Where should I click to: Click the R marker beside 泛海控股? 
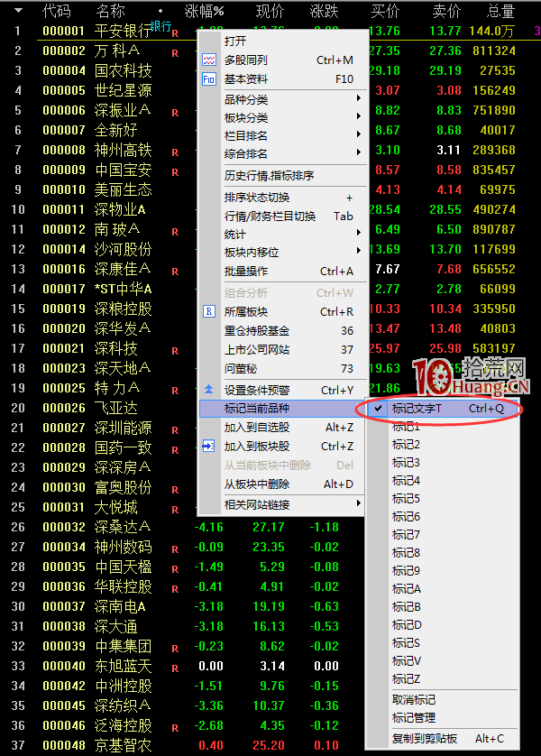[175, 728]
